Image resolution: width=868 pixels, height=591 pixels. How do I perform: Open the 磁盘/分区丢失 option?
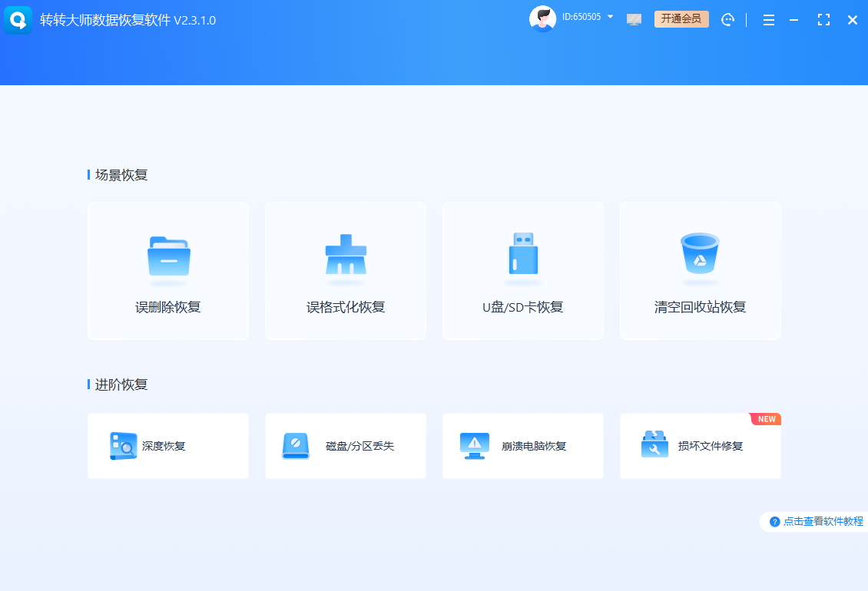(346, 446)
